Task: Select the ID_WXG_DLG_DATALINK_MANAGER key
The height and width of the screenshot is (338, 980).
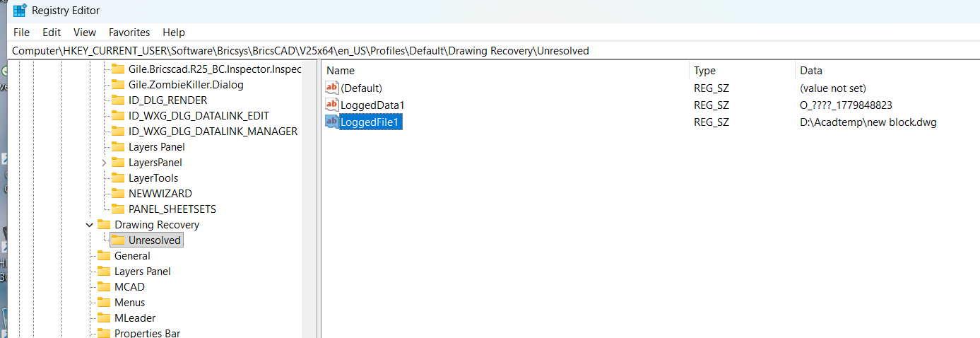Action: [x=213, y=132]
